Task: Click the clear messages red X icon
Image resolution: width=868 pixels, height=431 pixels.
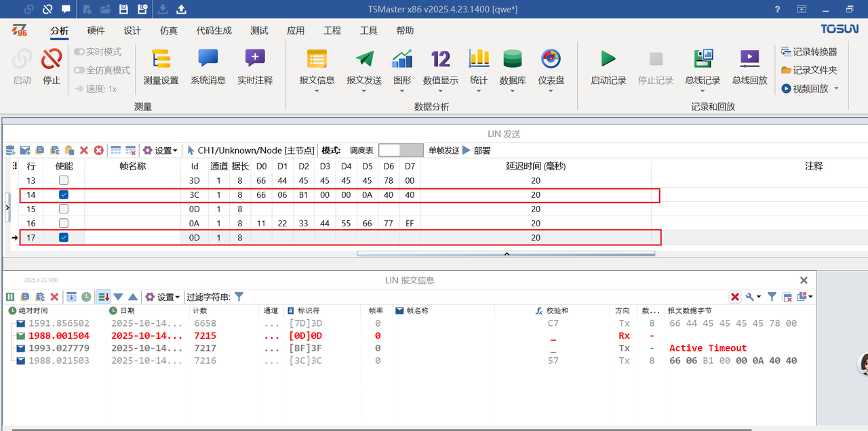Action: 55,296
